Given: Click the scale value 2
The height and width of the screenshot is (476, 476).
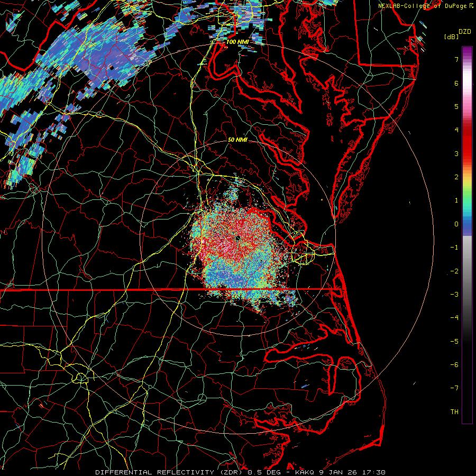Looking at the screenshot, I should pos(456,177).
